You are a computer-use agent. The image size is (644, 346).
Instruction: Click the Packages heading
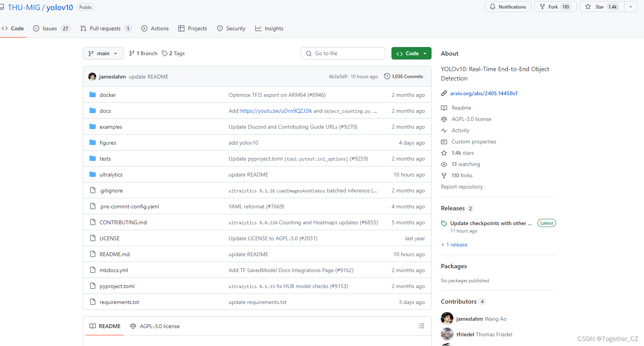(454, 266)
